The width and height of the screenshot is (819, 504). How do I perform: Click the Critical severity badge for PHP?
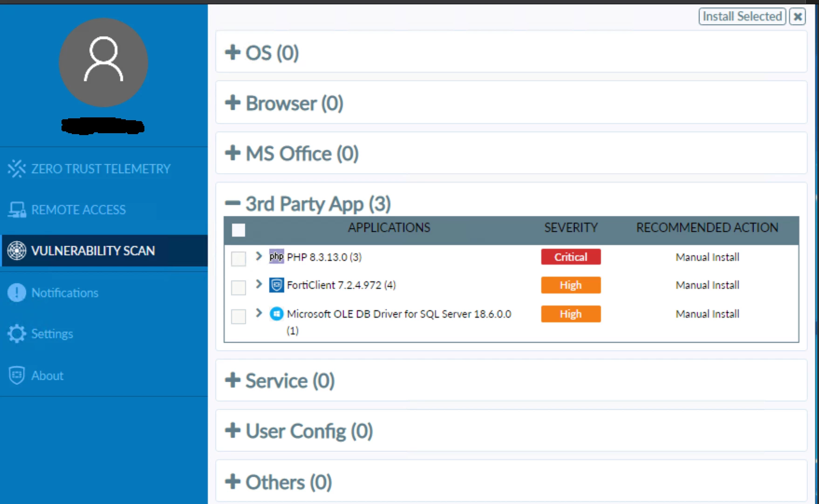(571, 257)
